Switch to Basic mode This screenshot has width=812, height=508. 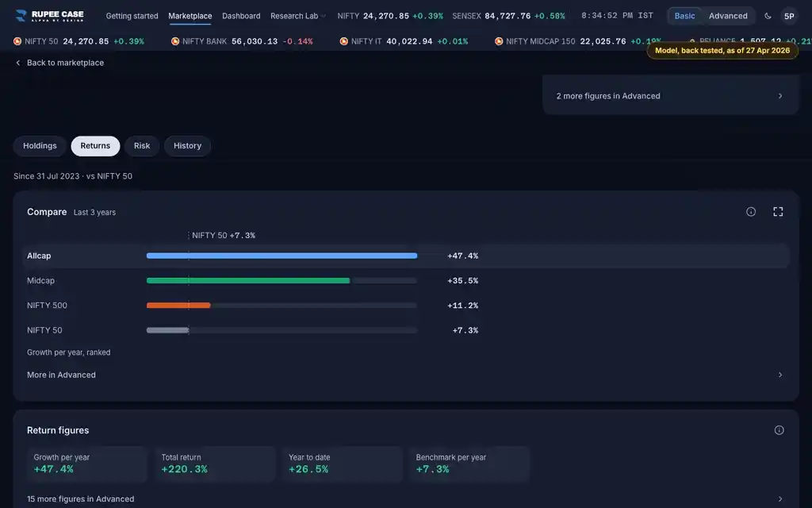click(684, 16)
